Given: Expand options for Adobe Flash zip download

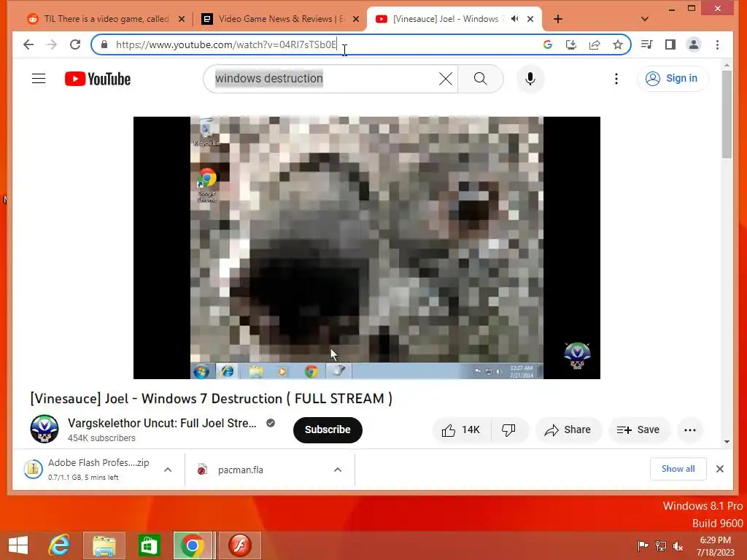Looking at the screenshot, I should point(168,470).
